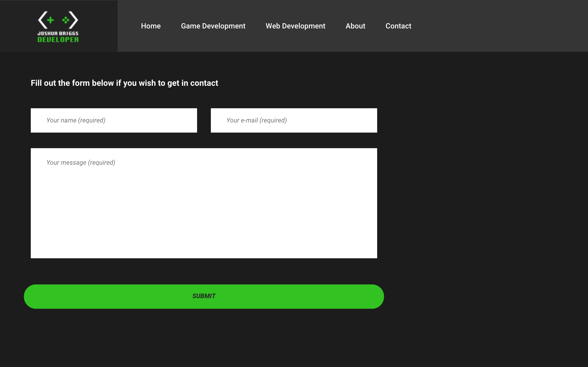
Task: Click the JOSHUA BRIGGS logo text
Action: (x=58, y=33)
